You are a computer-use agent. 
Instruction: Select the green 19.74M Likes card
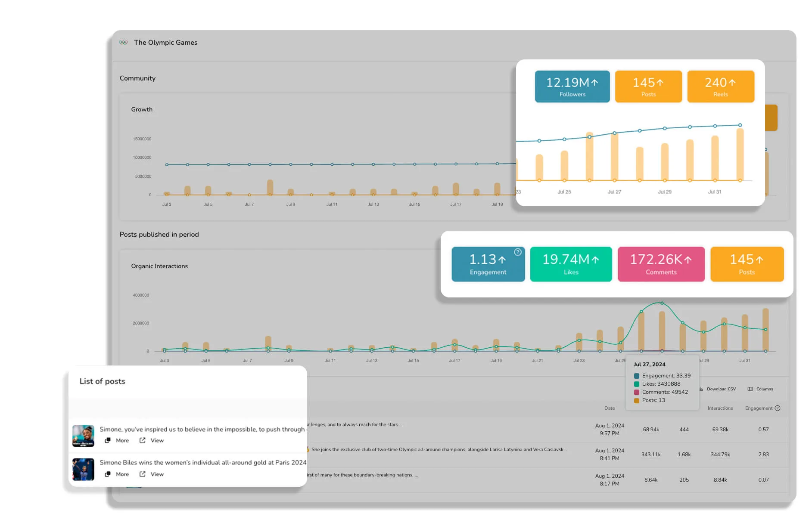(571, 264)
